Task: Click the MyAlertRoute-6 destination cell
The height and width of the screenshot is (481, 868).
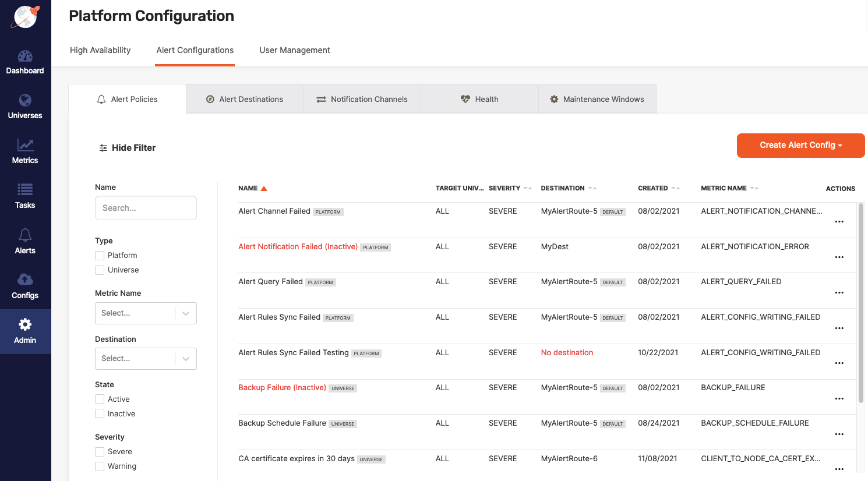Action: point(569,459)
